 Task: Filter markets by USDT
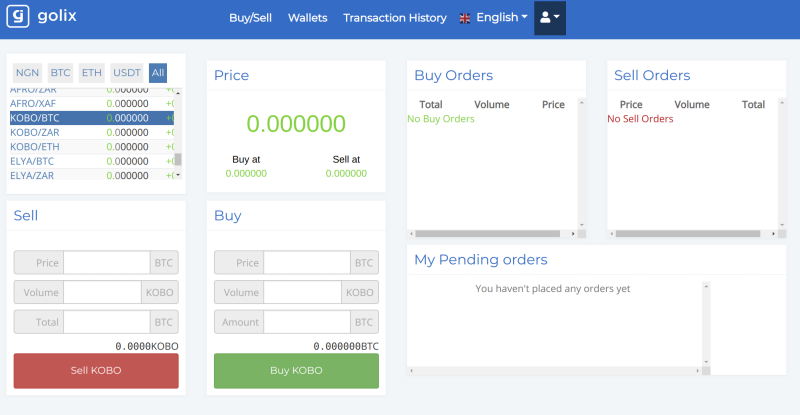click(x=127, y=72)
